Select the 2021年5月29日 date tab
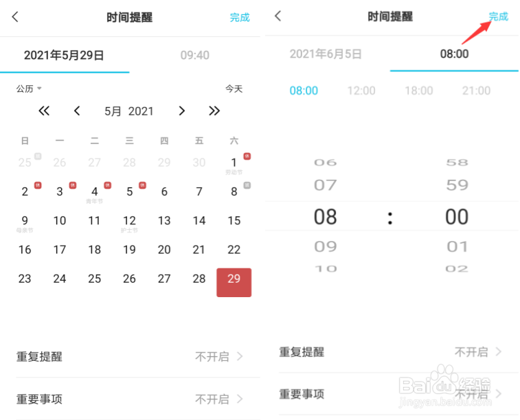Image resolution: width=520 pixels, height=420 pixels. click(64, 56)
